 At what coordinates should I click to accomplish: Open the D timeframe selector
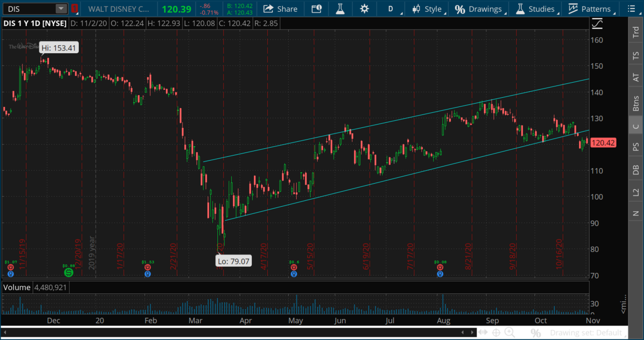pyautogui.click(x=391, y=9)
